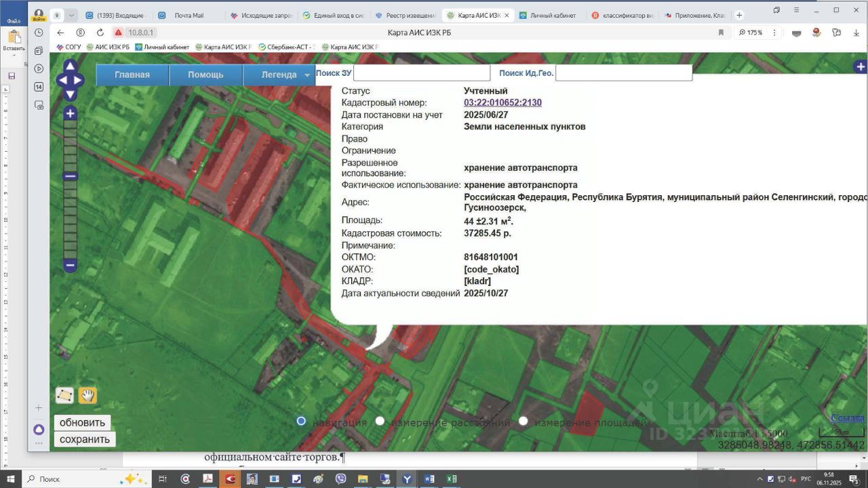Select измерение площадей radio button

[523, 421]
